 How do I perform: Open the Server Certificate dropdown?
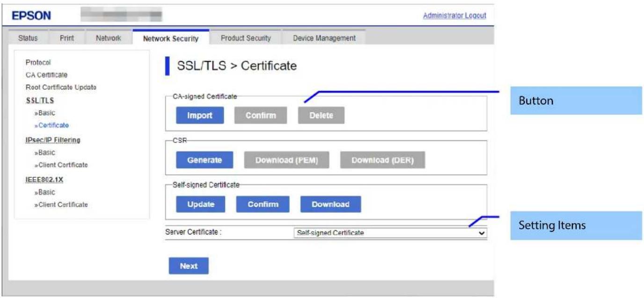click(x=390, y=233)
